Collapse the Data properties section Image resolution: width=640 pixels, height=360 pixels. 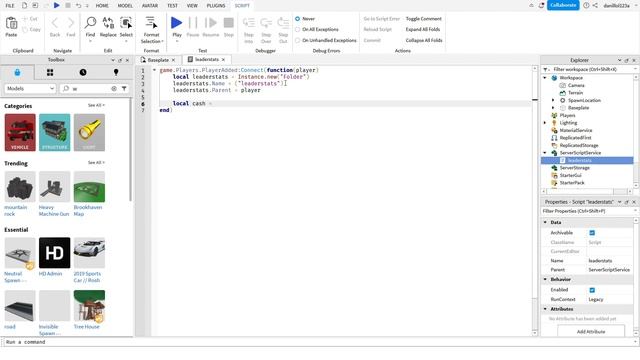tap(545, 222)
